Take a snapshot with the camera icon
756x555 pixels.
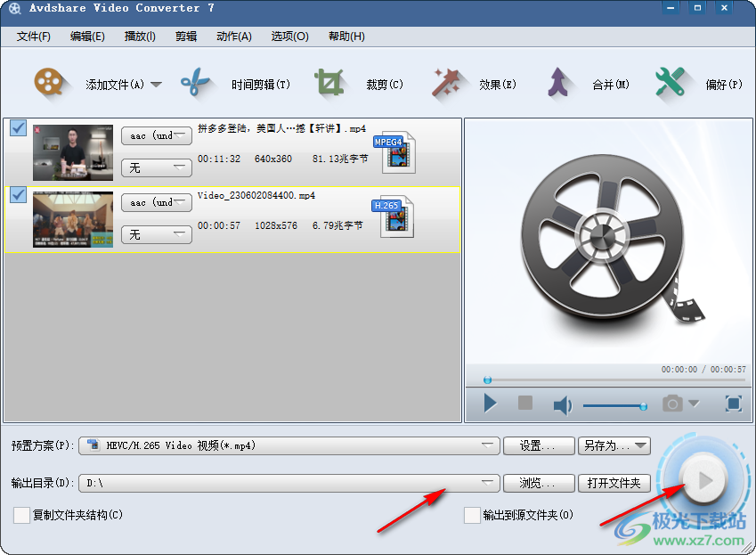672,404
